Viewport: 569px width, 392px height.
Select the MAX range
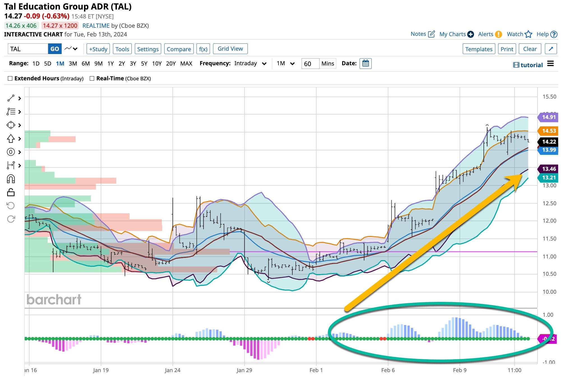(x=186, y=64)
